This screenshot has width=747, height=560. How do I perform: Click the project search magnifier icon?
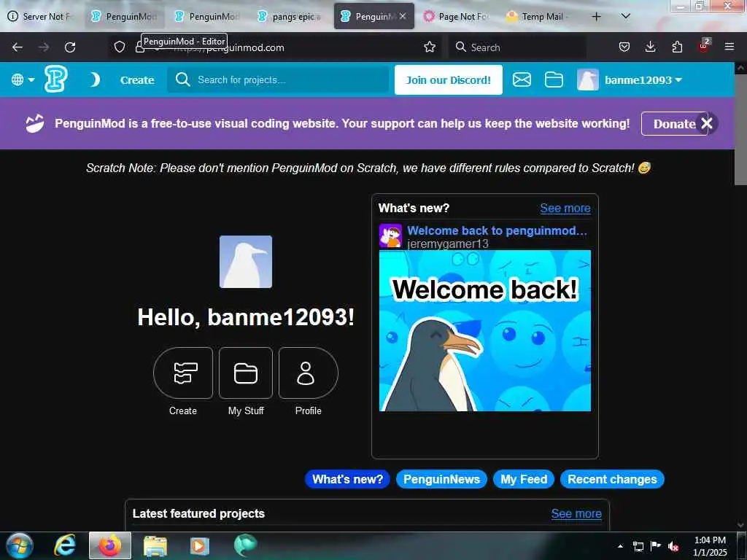click(x=182, y=79)
